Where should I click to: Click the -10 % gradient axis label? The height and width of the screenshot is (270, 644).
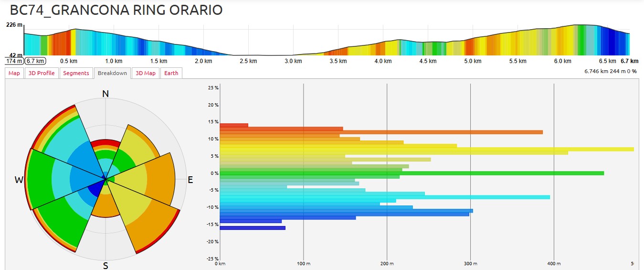coord(212,207)
